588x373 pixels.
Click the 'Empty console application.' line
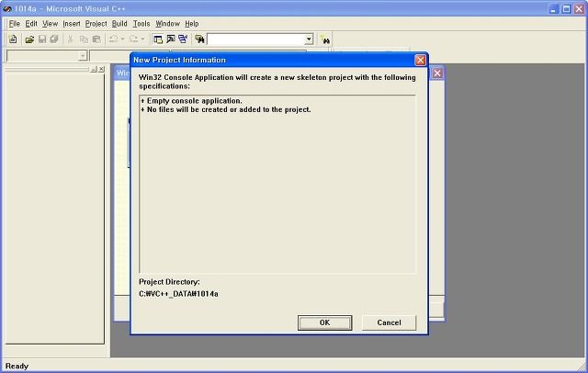click(x=191, y=101)
